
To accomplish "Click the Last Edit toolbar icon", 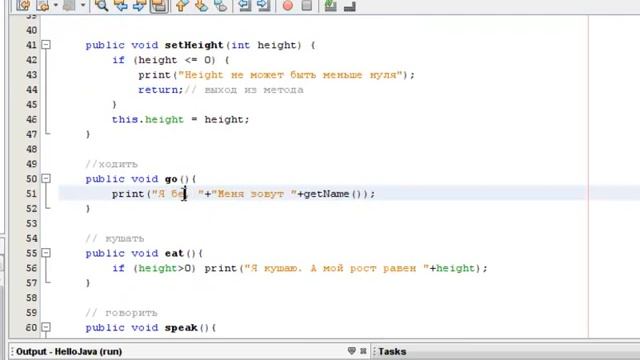I will (23, 5).
